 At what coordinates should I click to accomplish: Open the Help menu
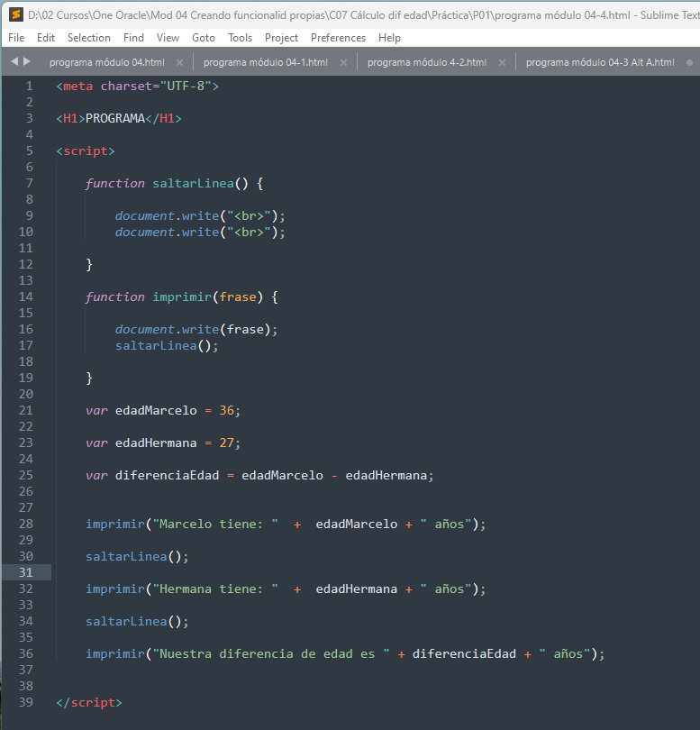coord(389,38)
